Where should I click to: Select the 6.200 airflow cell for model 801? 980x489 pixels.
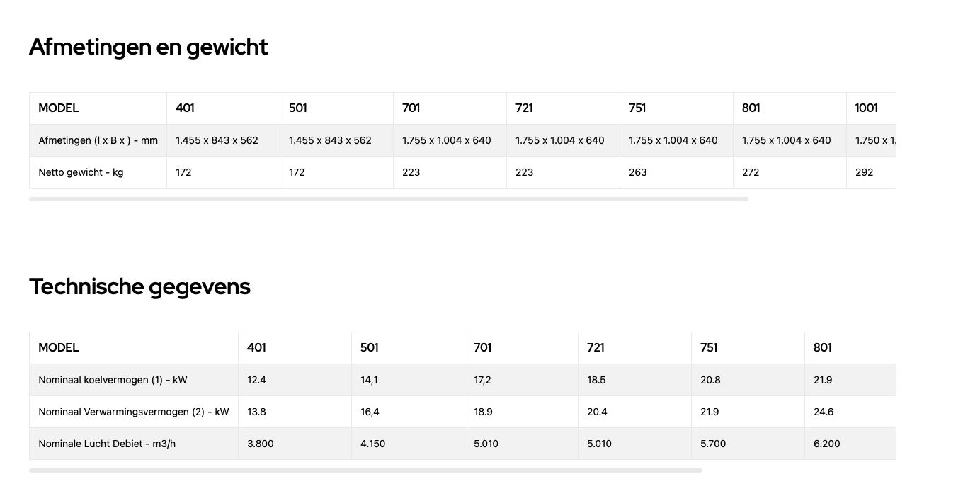[x=850, y=444]
